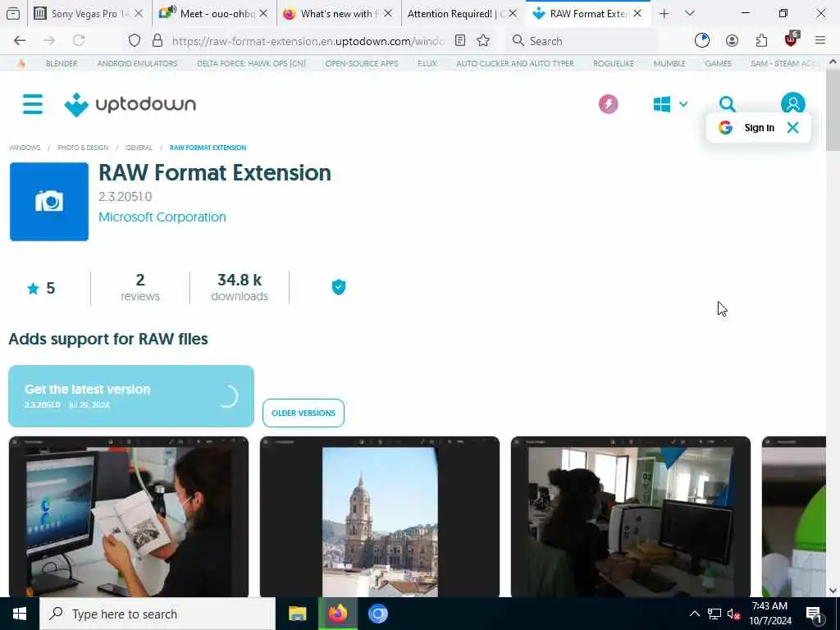
Task: Open the Windows Start menu
Action: point(20,614)
